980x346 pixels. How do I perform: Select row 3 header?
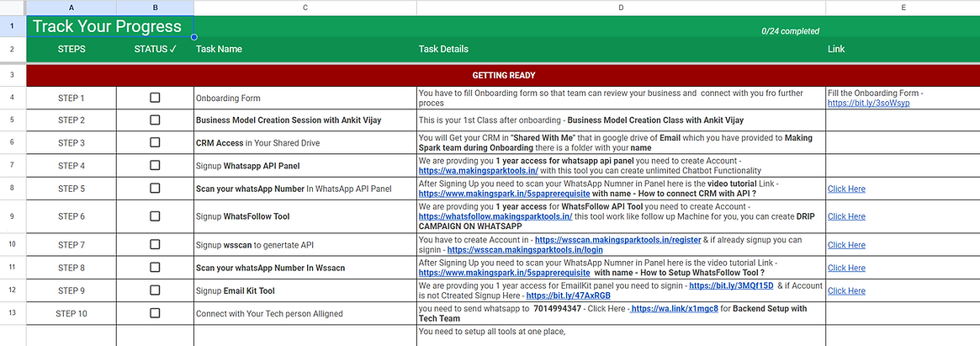tap(13, 75)
